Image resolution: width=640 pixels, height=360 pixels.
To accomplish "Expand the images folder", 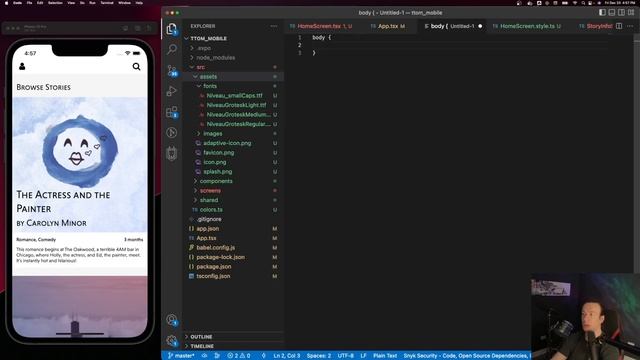I will pyautogui.click(x=233, y=133).
